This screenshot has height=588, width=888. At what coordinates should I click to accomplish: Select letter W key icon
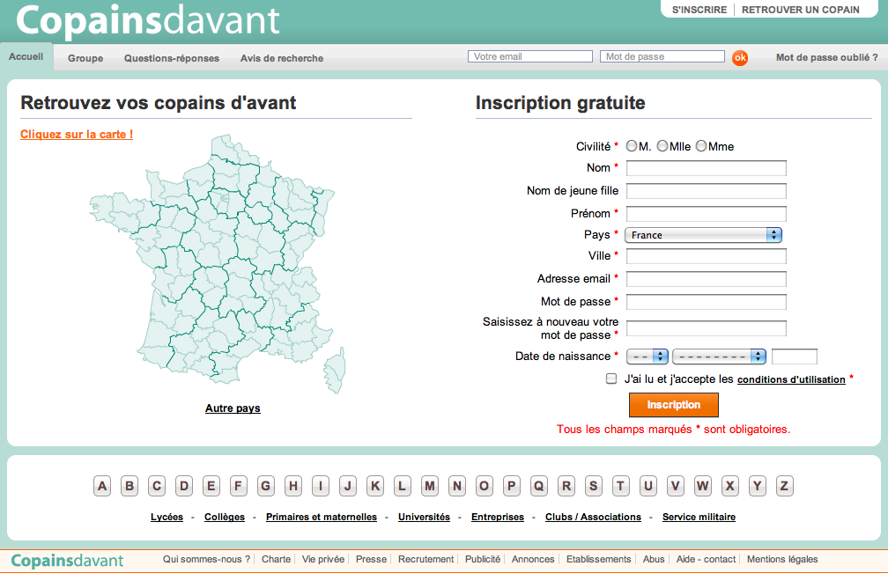(x=703, y=486)
